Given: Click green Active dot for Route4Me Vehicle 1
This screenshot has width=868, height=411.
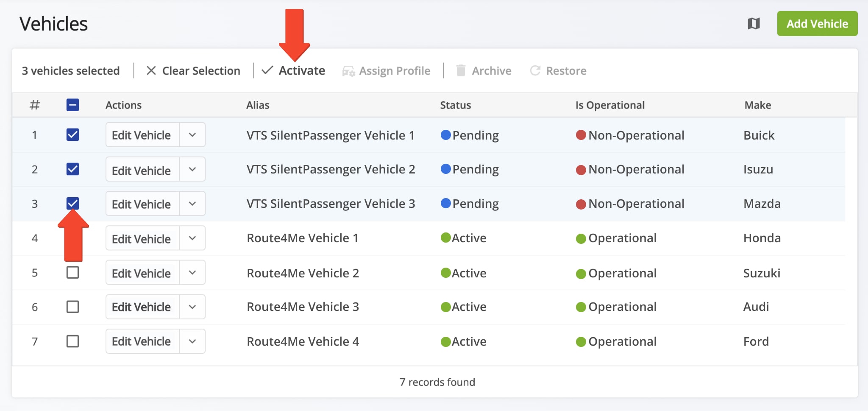Looking at the screenshot, I should pyautogui.click(x=445, y=238).
